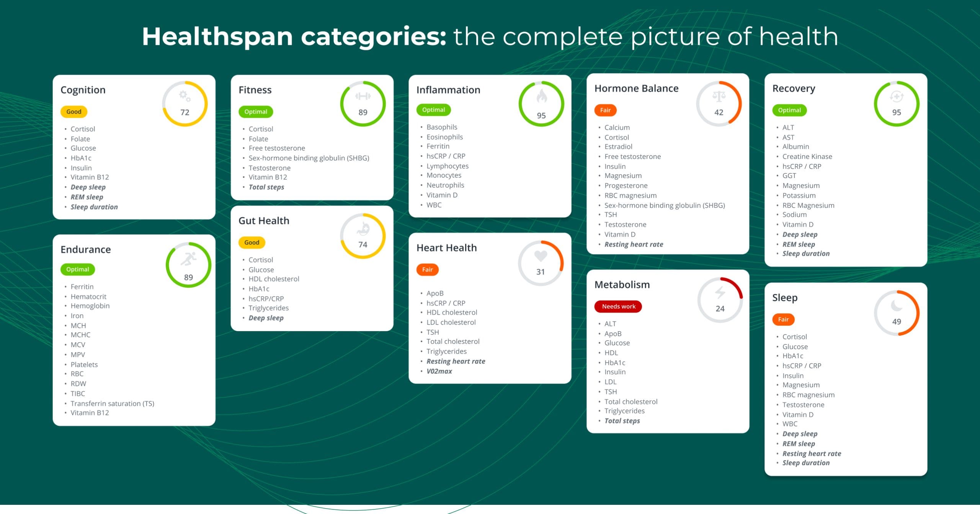Image resolution: width=980 pixels, height=514 pixels.
Task: Click the stomach icon in Gut Health card
Action: click(363, 229)
